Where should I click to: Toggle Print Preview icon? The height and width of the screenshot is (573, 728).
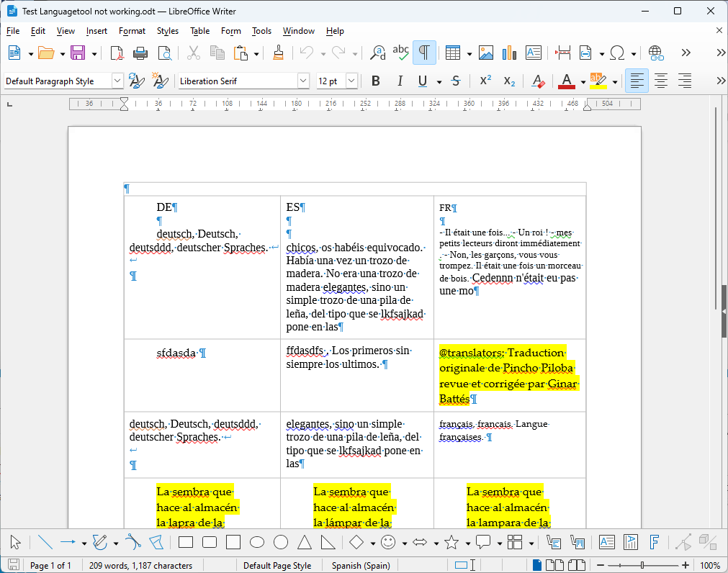[164, 53]
